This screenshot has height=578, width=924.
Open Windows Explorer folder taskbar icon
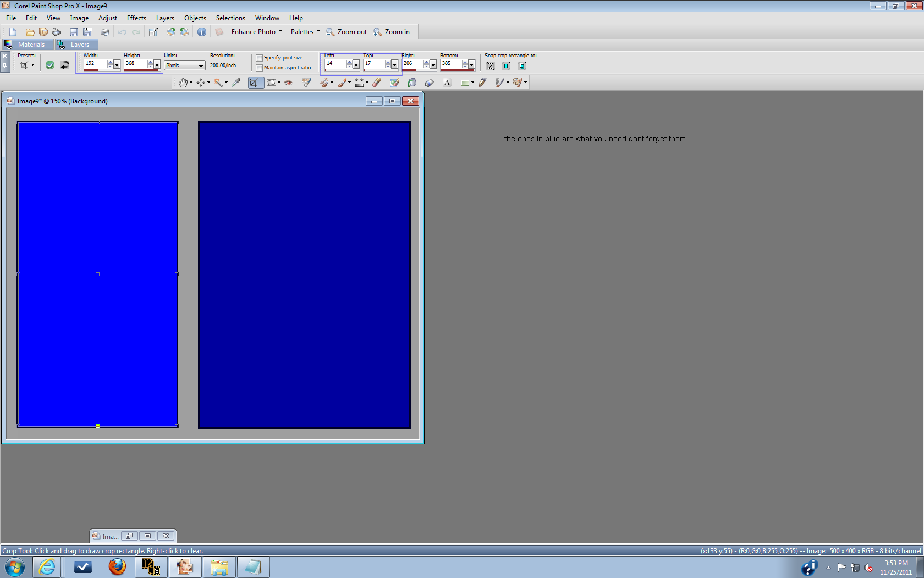point(219,566)
